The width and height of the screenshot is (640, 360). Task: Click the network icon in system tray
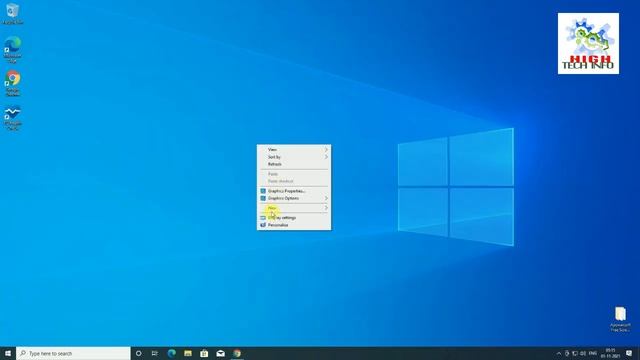(575, 353)
